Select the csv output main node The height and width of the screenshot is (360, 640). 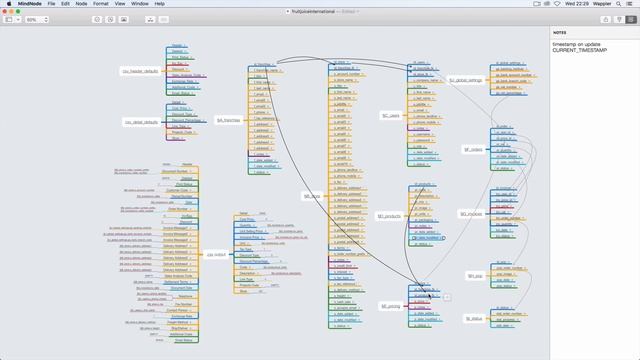216,254
